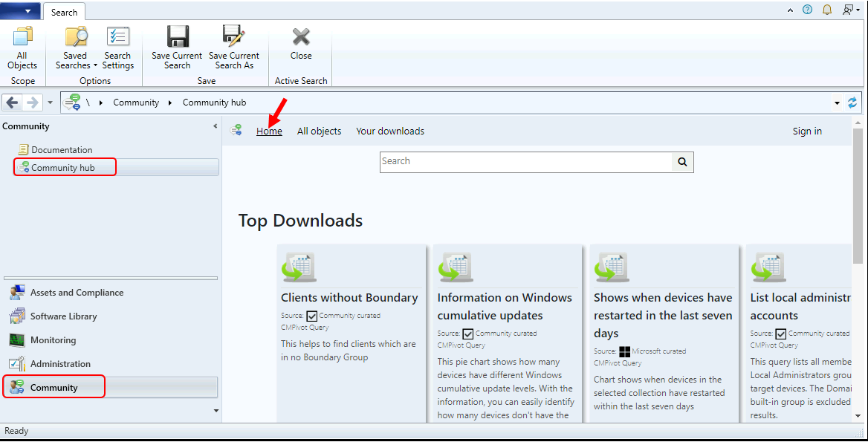Click the Community curated checkbox under Clients without Boundary

coord(311,316)
